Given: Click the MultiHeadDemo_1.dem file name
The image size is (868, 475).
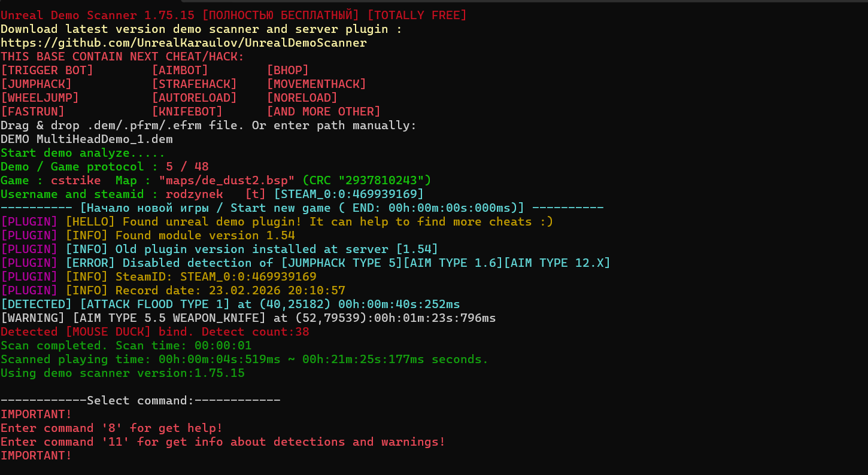Looking at the screenshot, I should [x=104, y=139].
